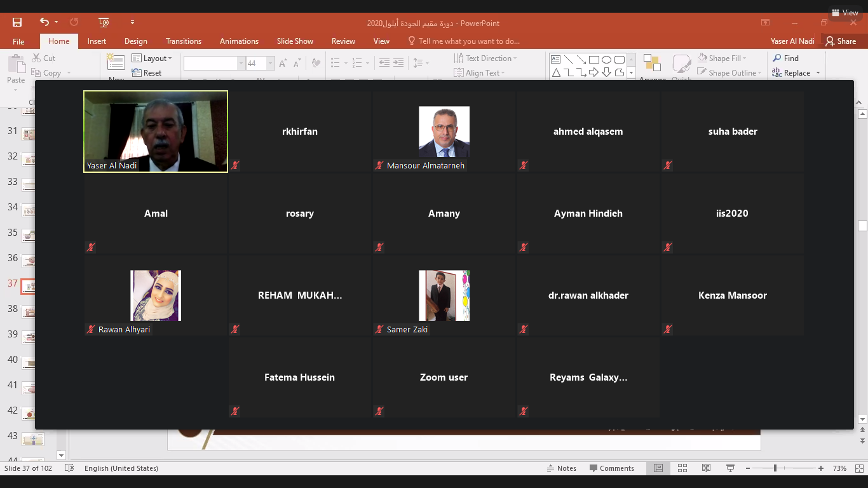Toggle Normal view button in status bar
Viewport: 868px width, 488px height.
[658, 468]
